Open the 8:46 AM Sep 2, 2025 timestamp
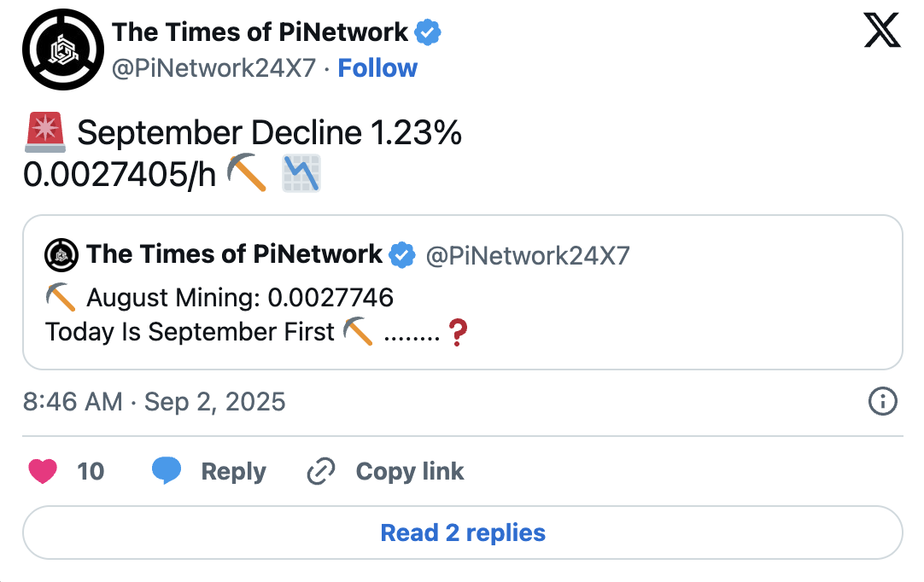This screenshot has width=924, height=582. pyautogui.click(x=155, y=402)
